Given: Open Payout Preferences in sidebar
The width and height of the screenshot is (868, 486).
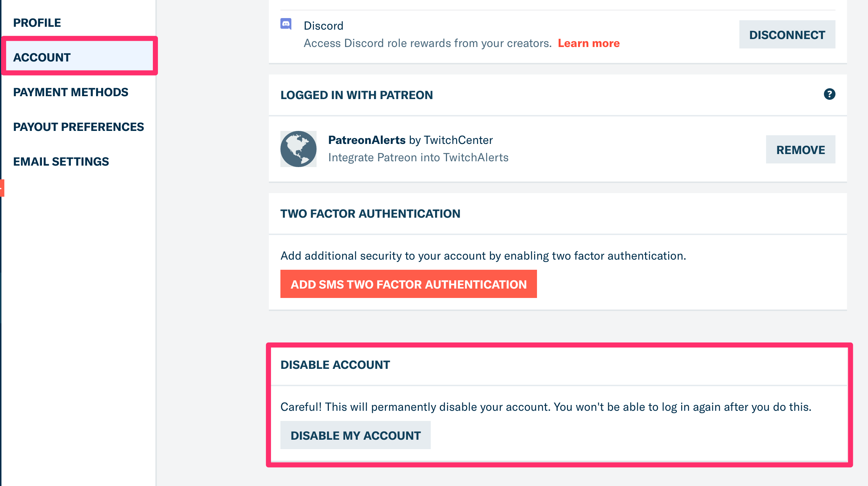Looking at the screenshot, I should [78, 127].
